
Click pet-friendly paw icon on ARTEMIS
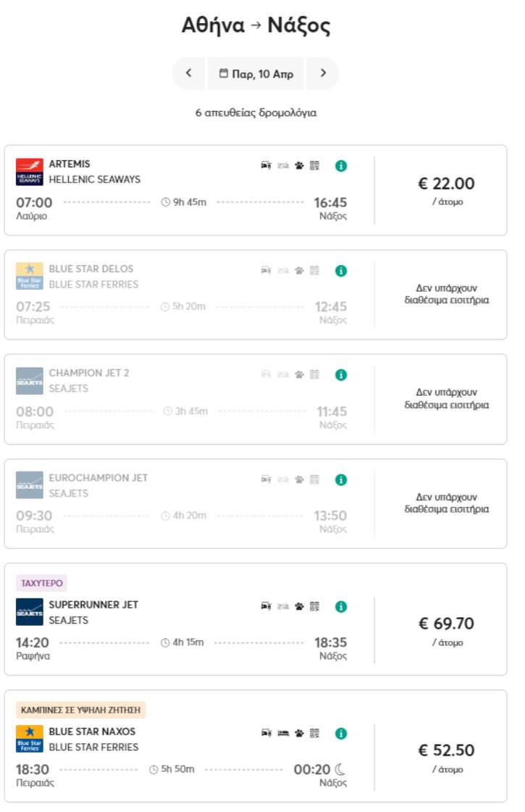point(299,166)
